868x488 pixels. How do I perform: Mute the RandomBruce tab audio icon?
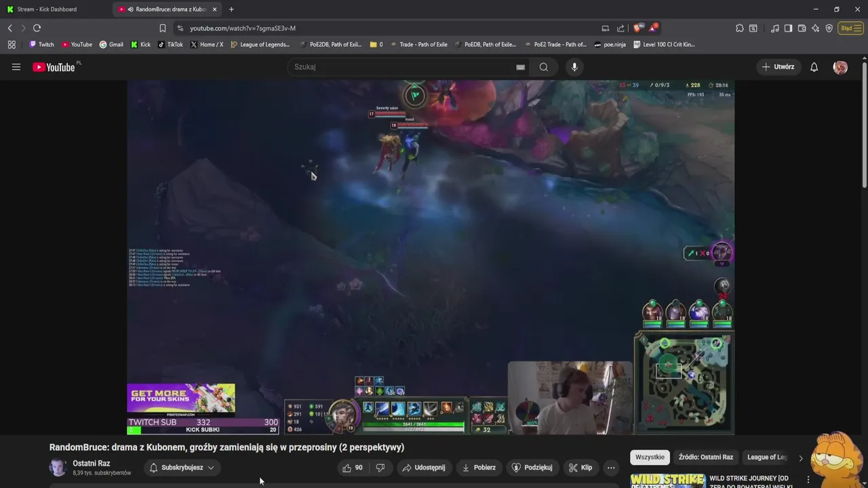coord(130,9)
